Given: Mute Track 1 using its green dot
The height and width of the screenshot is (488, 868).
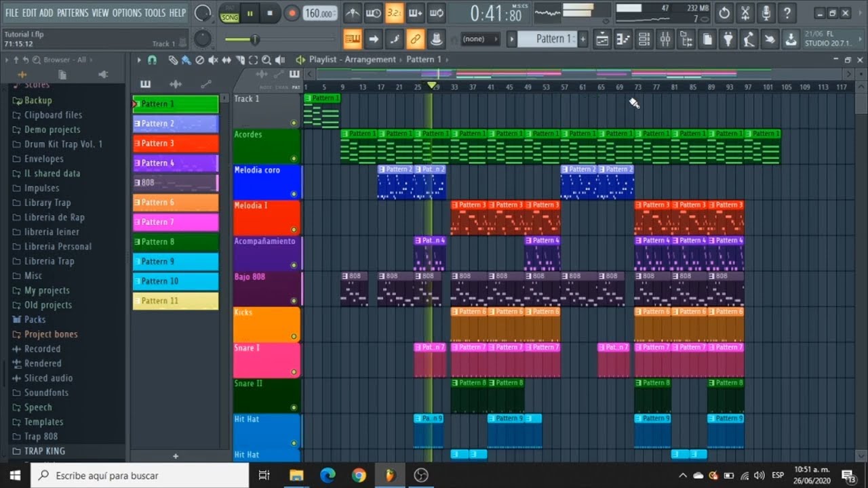Looking at the screenshot, I should (294, 123).
